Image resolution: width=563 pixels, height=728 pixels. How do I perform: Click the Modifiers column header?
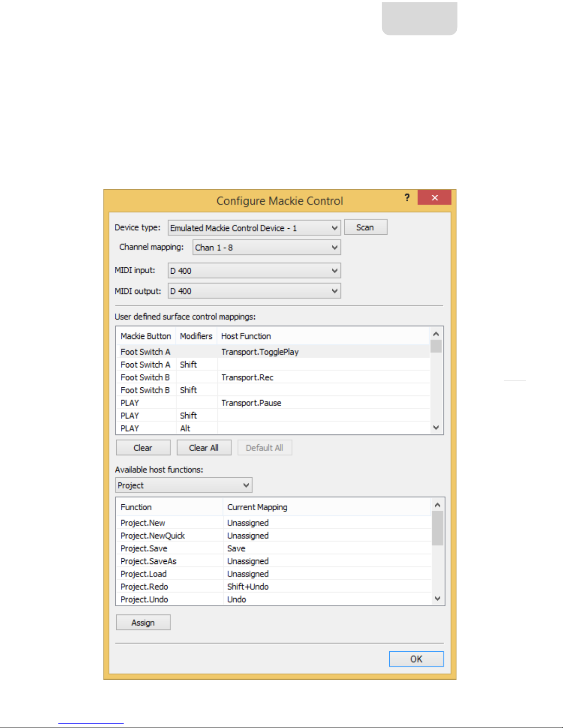(x=196, y=336)
